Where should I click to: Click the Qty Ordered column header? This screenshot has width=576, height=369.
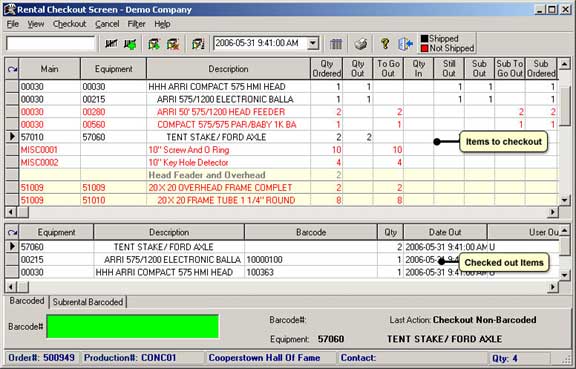327,69
